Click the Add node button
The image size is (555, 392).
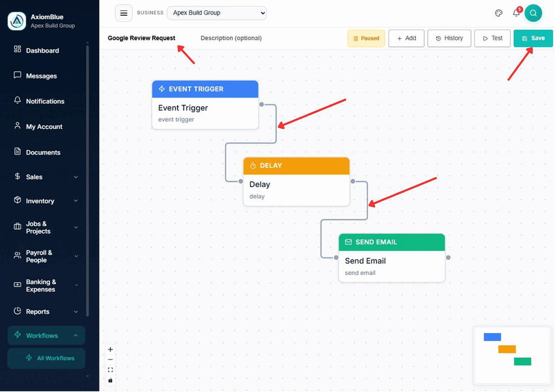coord(407,38)
